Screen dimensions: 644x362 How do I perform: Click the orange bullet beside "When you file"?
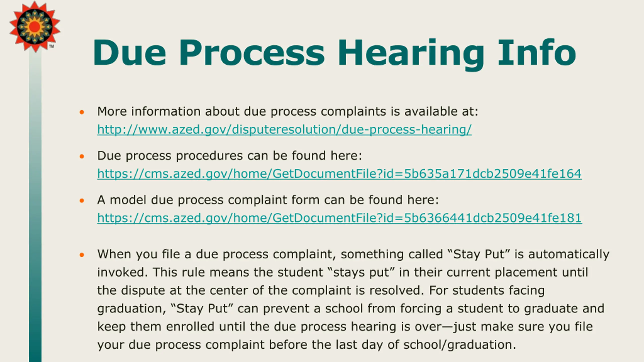point(82,255)
